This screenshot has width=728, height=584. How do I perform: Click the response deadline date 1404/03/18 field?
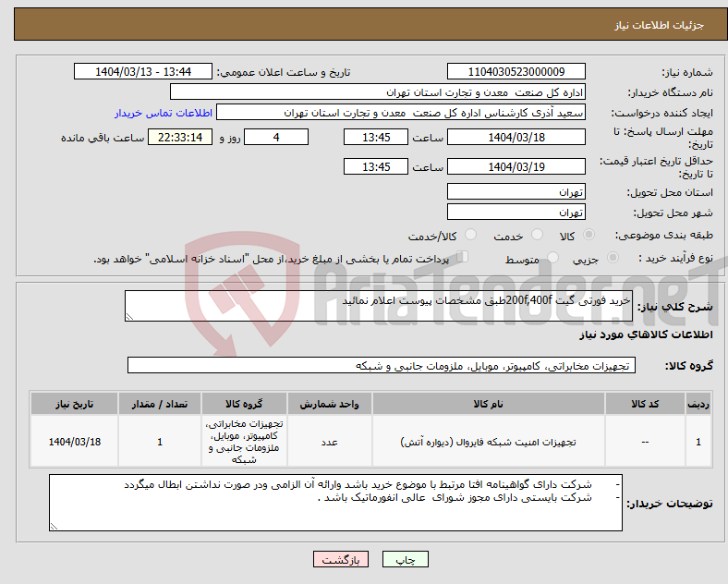pos(516,138)
